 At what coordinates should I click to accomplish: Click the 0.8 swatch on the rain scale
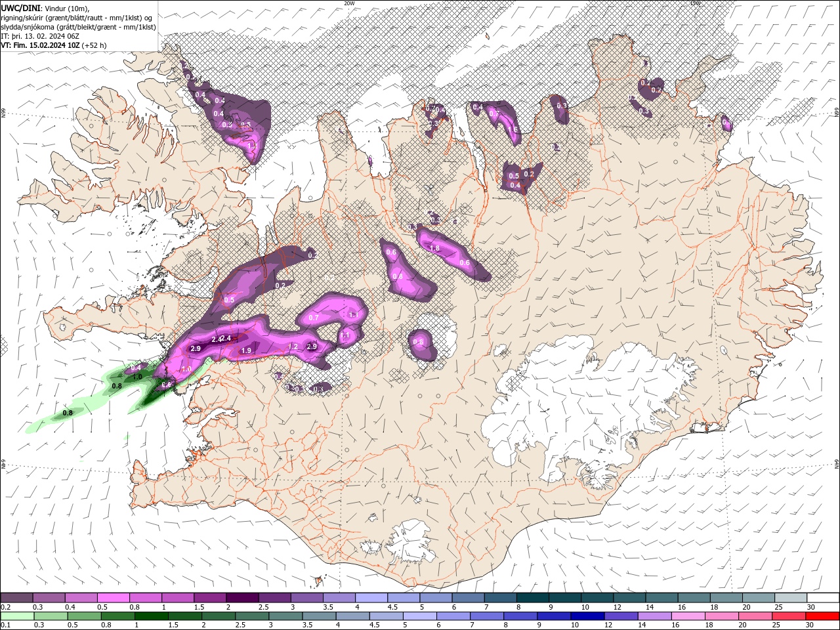click(x=117, y=616)
